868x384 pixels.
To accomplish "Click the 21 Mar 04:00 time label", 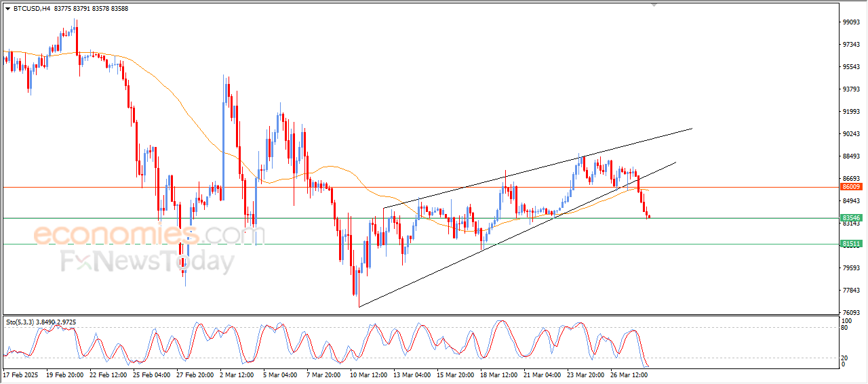I will 542,374.
